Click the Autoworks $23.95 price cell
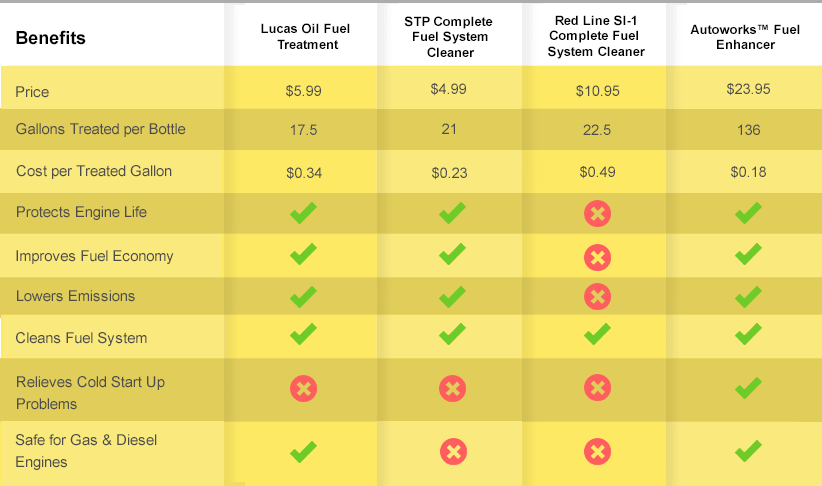 coord(748,89)
